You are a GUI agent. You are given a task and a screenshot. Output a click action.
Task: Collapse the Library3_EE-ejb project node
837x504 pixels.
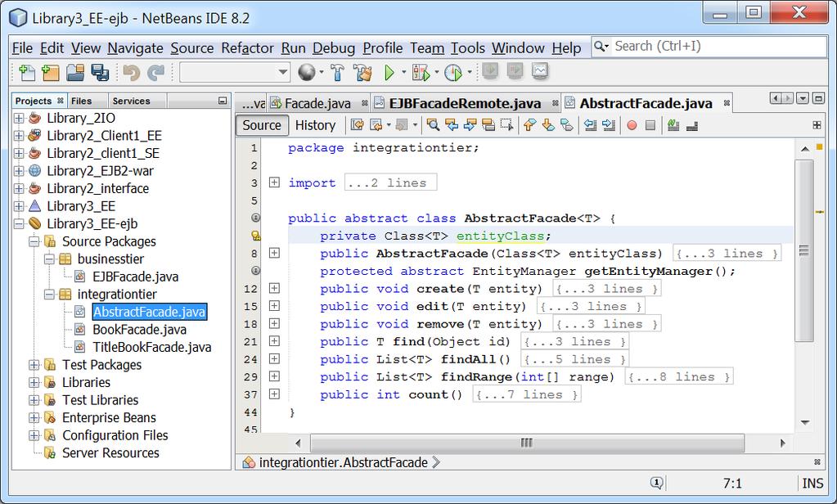tap(19, 223)
